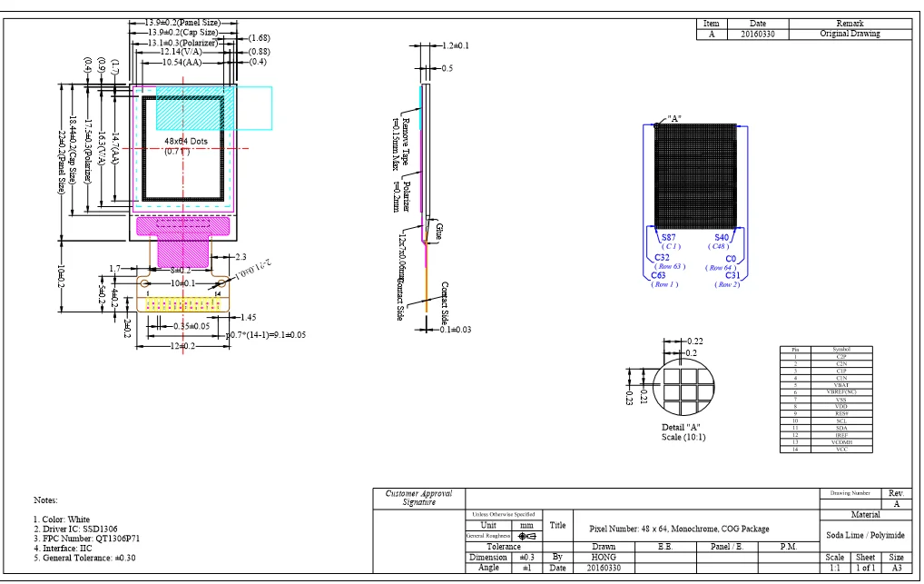Click the Customer Approval Signature box
The image size is (924, 584).
[419, 496]
